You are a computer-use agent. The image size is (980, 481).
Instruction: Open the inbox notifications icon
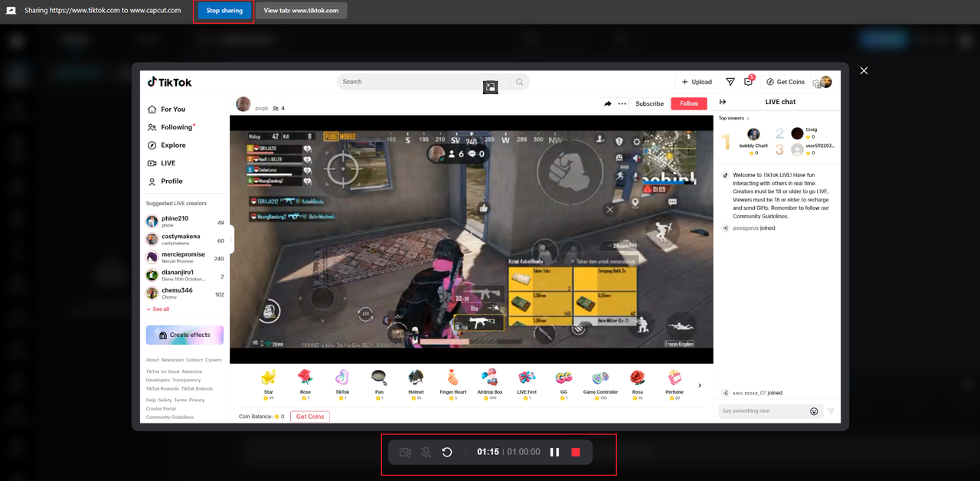749,82
